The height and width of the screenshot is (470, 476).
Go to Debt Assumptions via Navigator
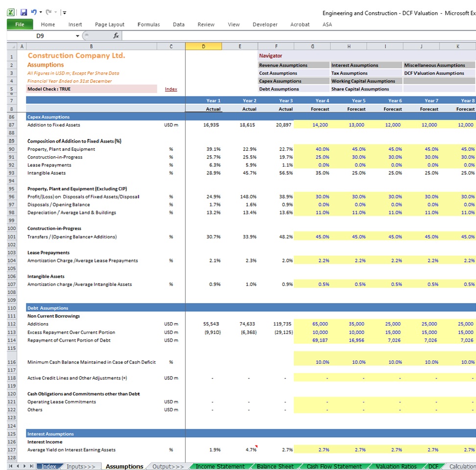(x=293, y=89)
